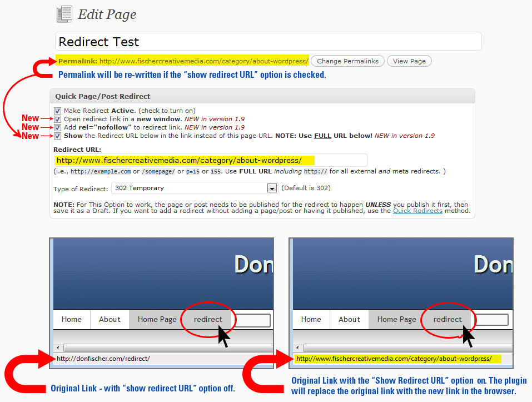
Task: Toggle the Make Redirect Active checkbox
Action: pyautogui.click(x=58, y=111)
